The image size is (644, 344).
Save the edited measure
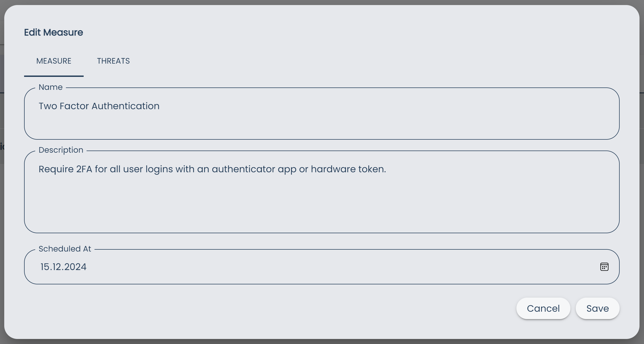[x=598, y=308]
